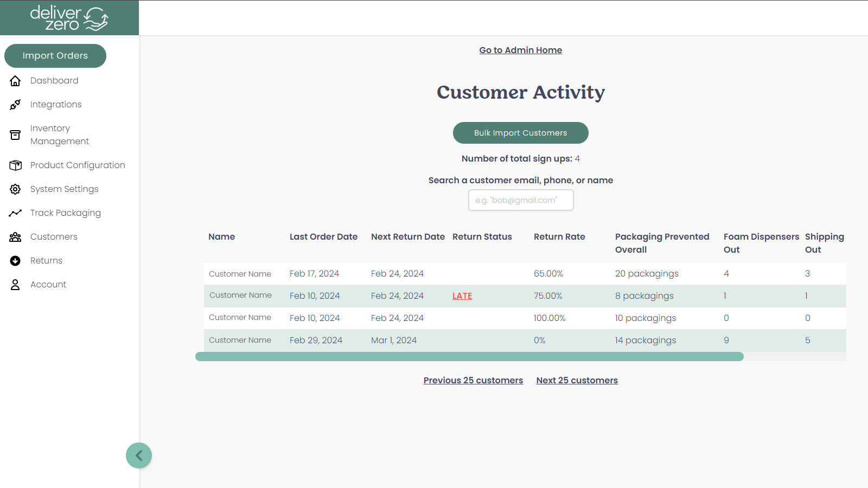Image resolution: width=868 pixels, height=488 pixels.
Task: Open the Customers section from the sidebar
Action: 54,236
